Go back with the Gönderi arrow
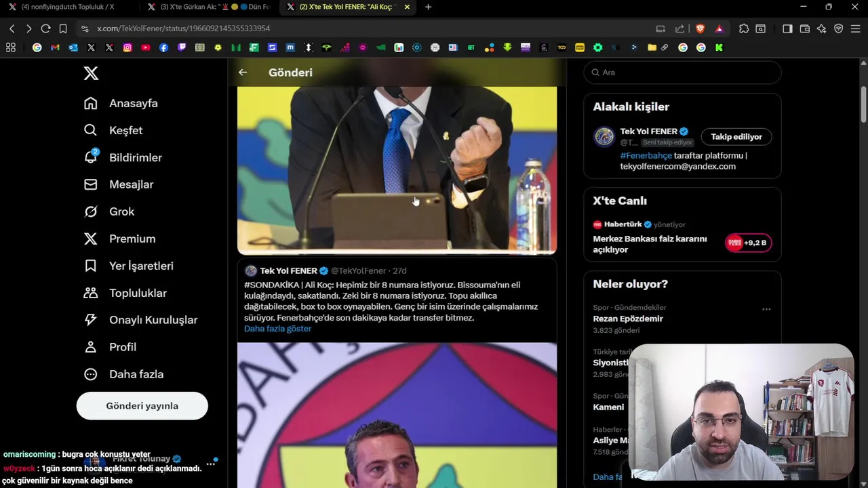Screen dimensions: 868x488 click(x=243, y=73)
